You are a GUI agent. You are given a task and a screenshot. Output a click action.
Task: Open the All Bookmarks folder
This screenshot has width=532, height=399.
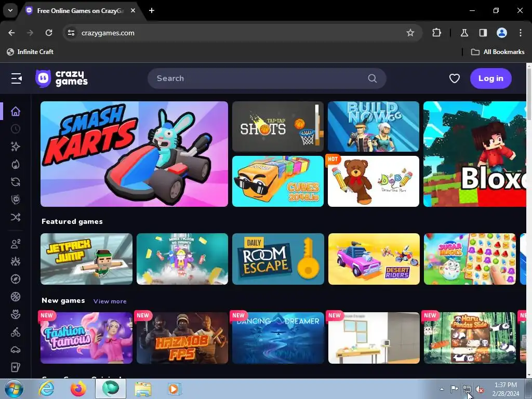coord(498,52)
